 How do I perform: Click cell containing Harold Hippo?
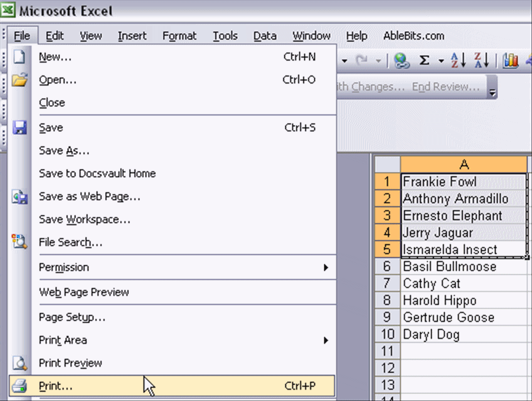(464, 300)
